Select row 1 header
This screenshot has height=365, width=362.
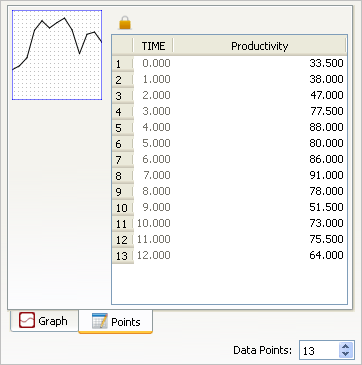click(122, 64)
